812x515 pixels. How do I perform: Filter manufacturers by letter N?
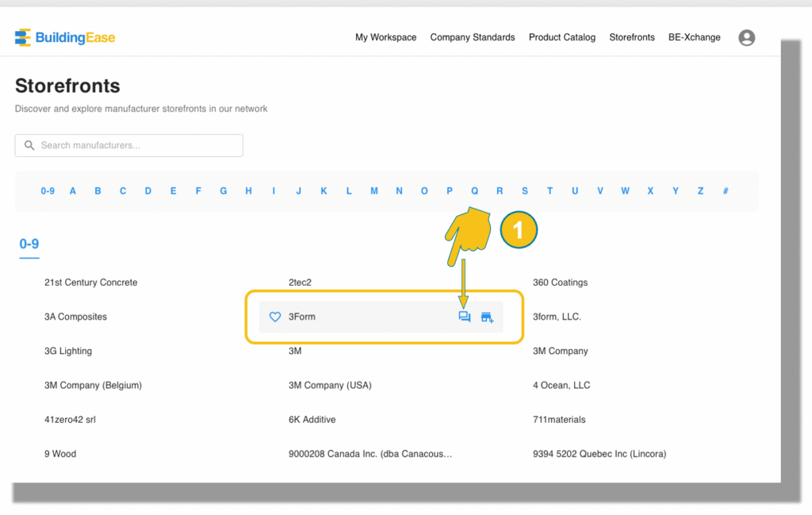point(400,191)
